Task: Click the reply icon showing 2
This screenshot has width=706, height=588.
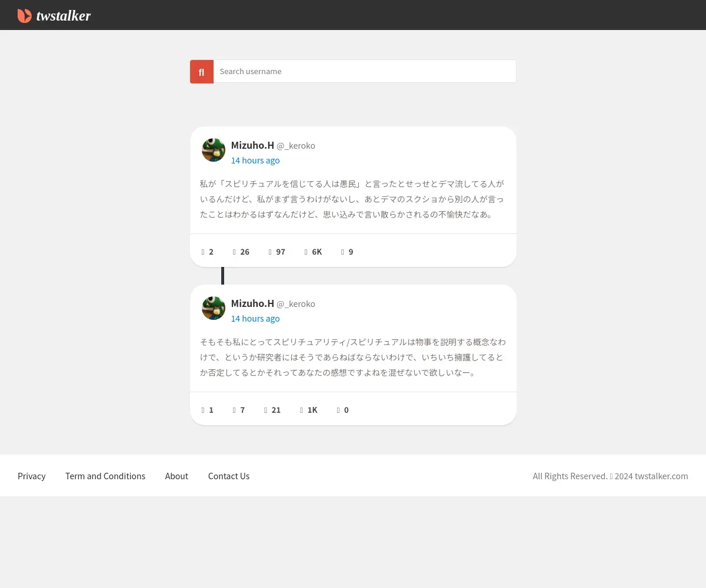Action: pos(203,252)
